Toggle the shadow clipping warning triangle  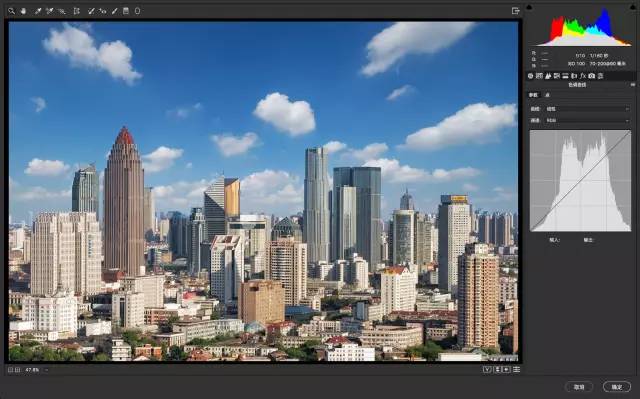pos(529,7)
